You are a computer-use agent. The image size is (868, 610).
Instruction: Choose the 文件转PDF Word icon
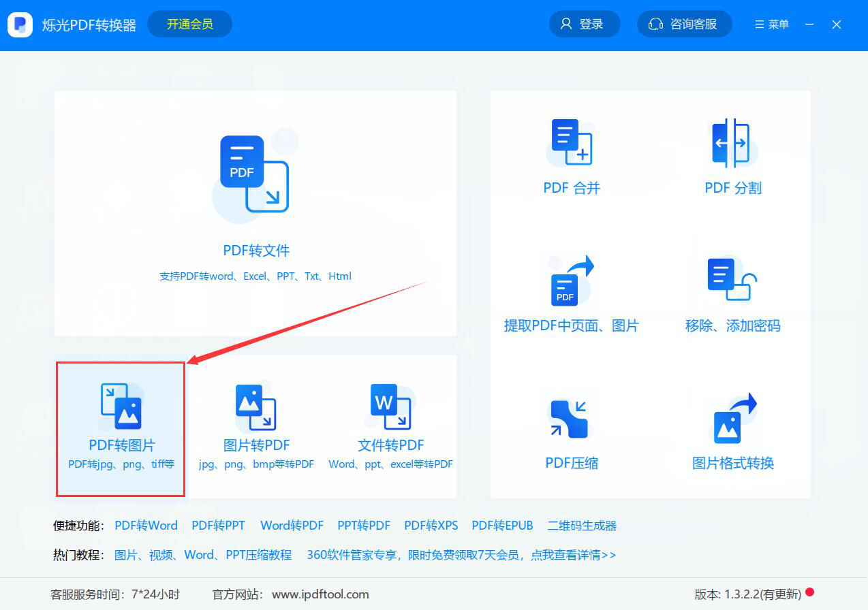(x=391, y=407)
